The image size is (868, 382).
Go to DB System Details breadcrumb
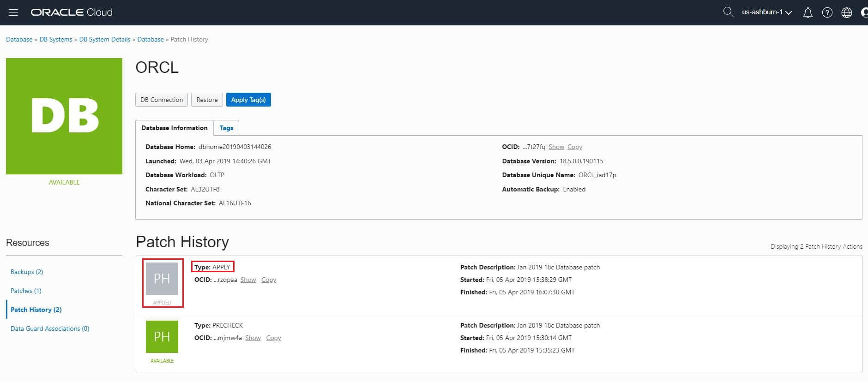pyautogui.click(x=105, y=39)
